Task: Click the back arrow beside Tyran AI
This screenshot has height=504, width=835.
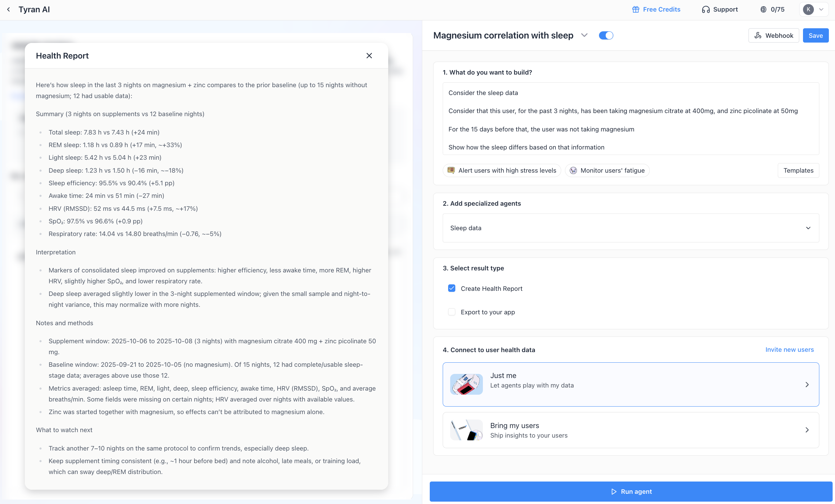Action: tap(9, 10)
